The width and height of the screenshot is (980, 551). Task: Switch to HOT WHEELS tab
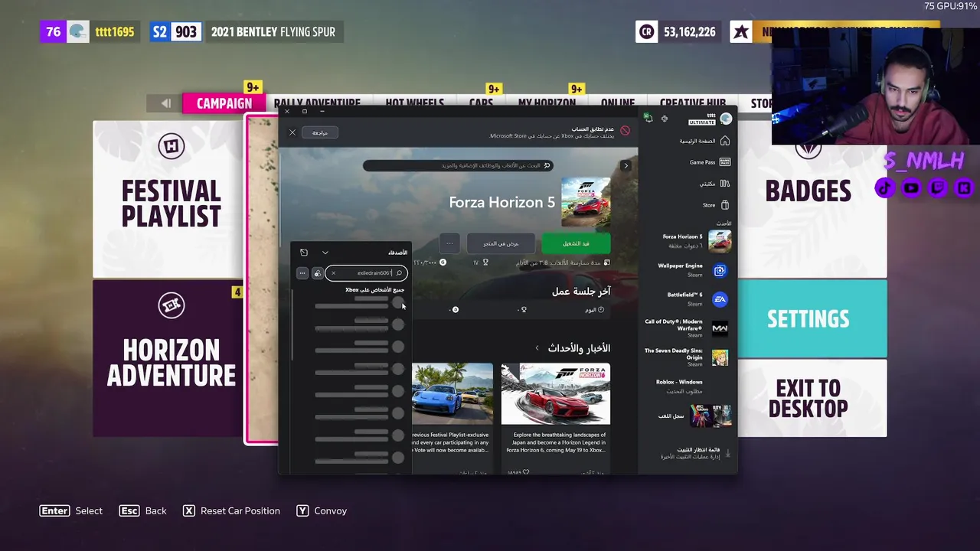pyautogui.click(x=414, y=103)
